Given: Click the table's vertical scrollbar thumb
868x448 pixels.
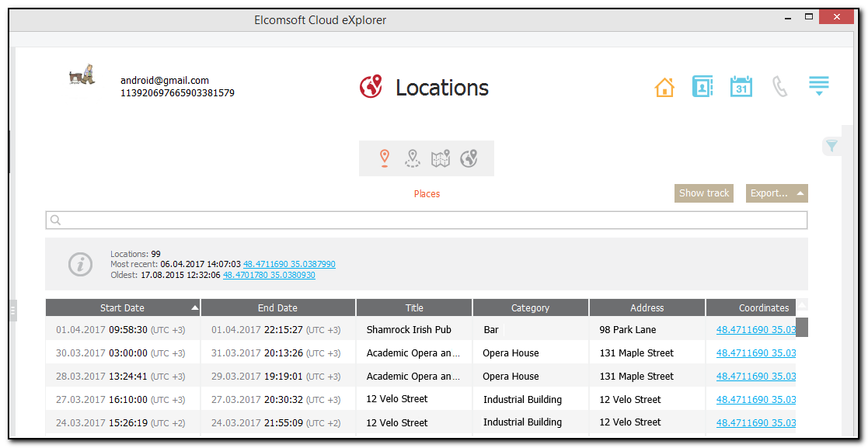Looking at the screenshot, I should click(802, 327).
